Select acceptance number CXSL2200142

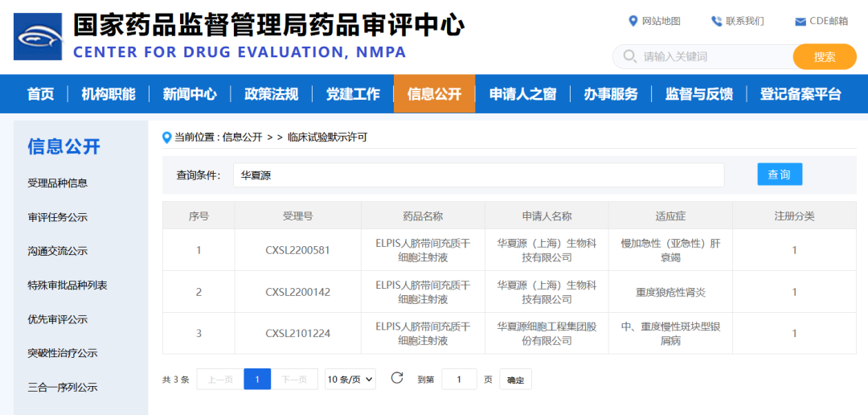click(x=298, y=292)
